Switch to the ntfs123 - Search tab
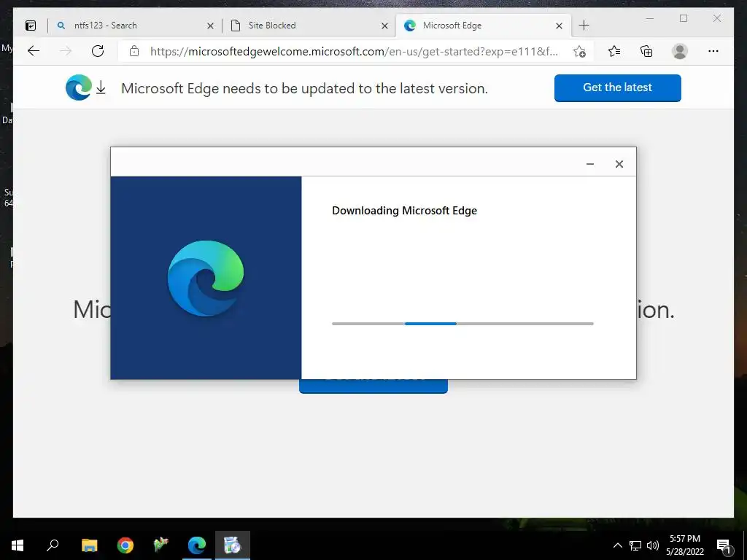 pos(133,26)
